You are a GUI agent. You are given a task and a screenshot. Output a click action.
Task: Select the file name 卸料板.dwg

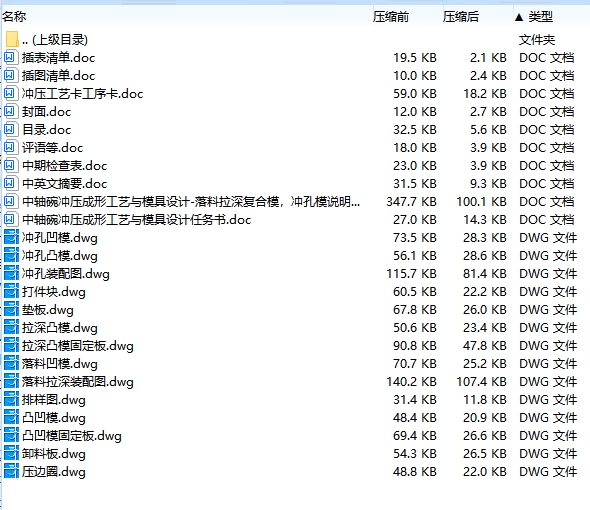[x=53, y=454]
